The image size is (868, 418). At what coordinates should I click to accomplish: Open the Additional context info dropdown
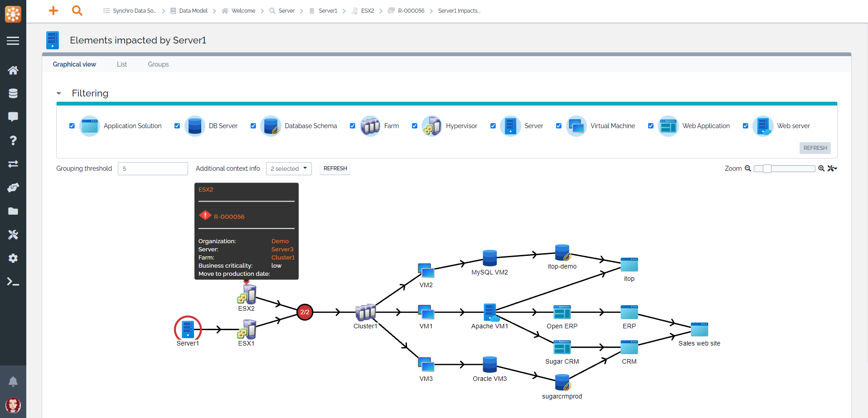point(289,168)
